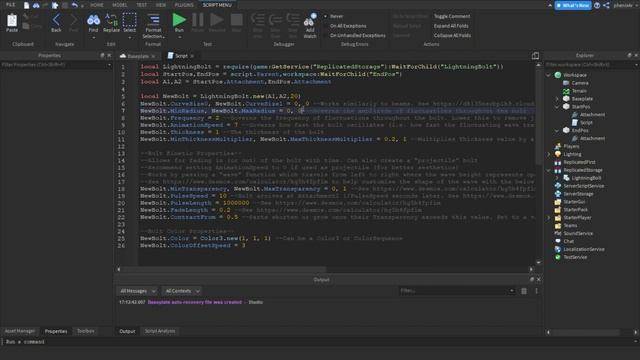Click the Output filter input field
Viewport: 640px width, 360px height.
pyautogui.click(x=457, y=291)
